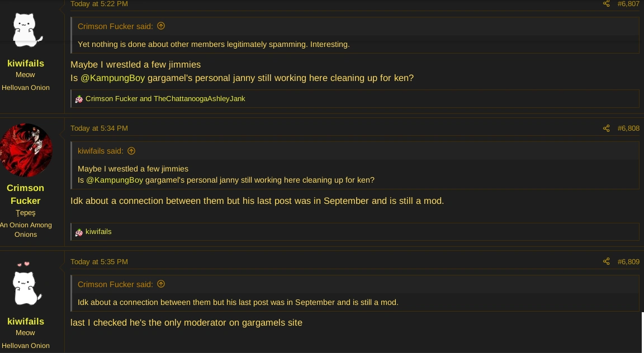Open kiwifails avatar with hearts on post #6,809

(26, 285)
